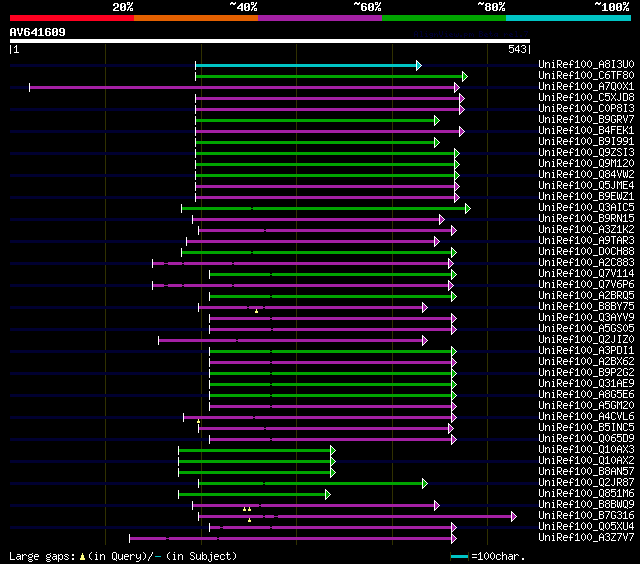Open the UniRef100_Q9ZSI3 entry
This screenshot has width=640, height=564.
click(x=586, y=153)
